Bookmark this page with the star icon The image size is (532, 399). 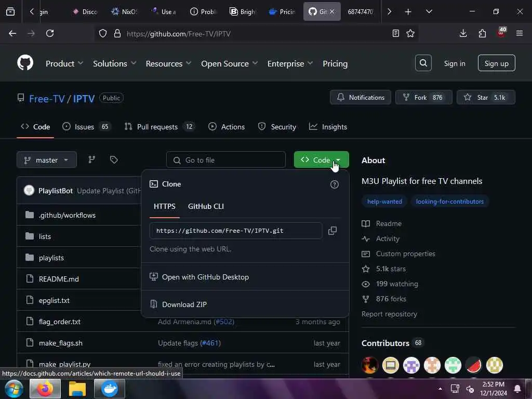[410, 33]
